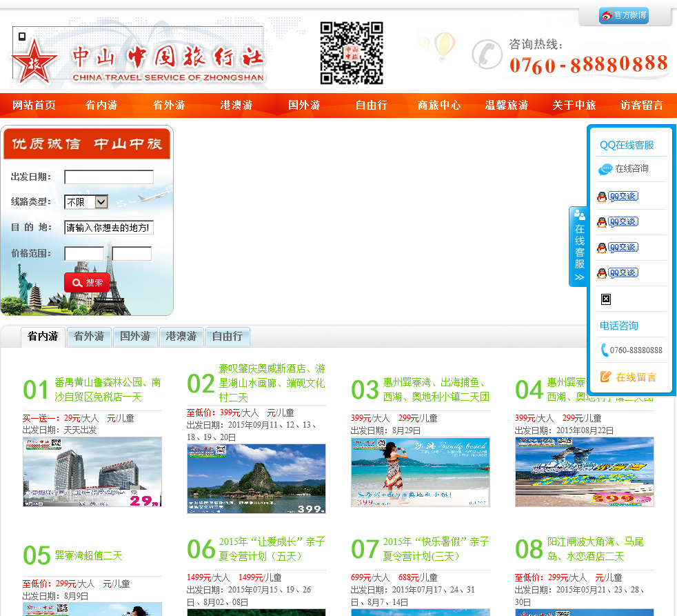
Task: Click tour 03 beach woman thumbnail
Action: 421,472
